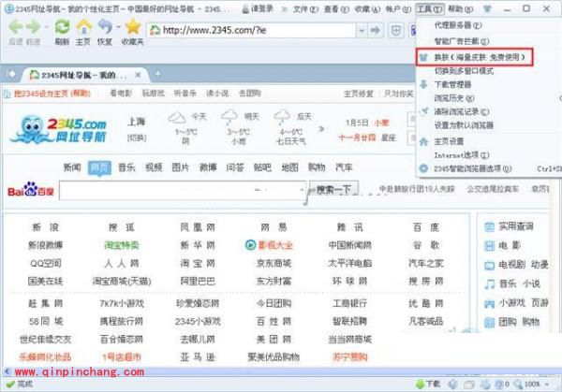Open a new tab with plus icon
Screen dimensions: 562x392
157,74
